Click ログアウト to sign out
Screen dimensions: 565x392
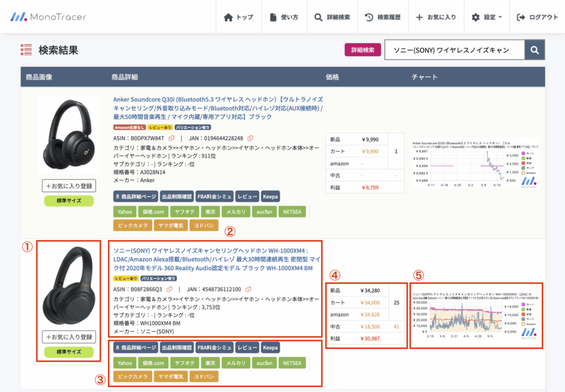(537, 17)
